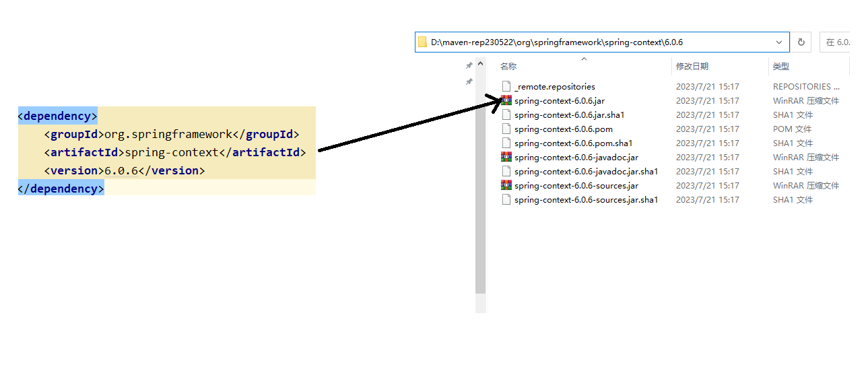Image resolution: width=868 pixels, height=371 pixels.
Task: Click the archive icon of spring-context-6.0.6-javadoc.jar
Action: [x=506, y=157]
